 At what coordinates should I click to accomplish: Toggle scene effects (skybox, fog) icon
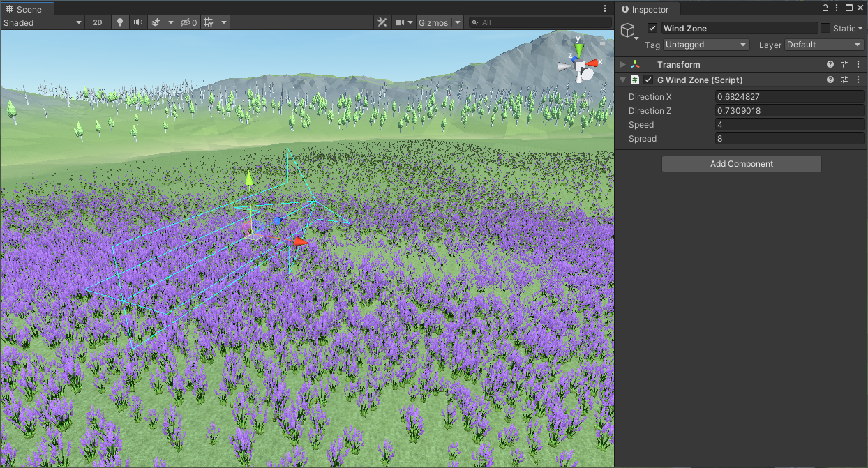156,22
